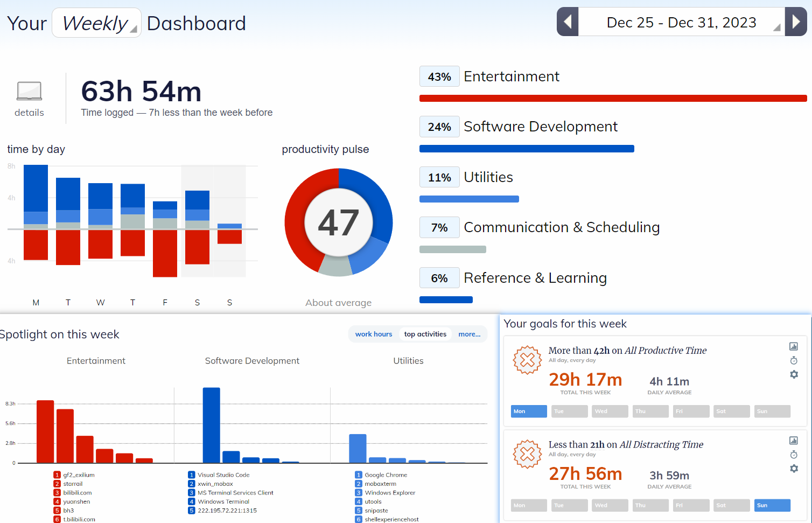Open chart icon for Productive Time goal
This screenshot has height=523, width=812.
(x=794, y=346)
